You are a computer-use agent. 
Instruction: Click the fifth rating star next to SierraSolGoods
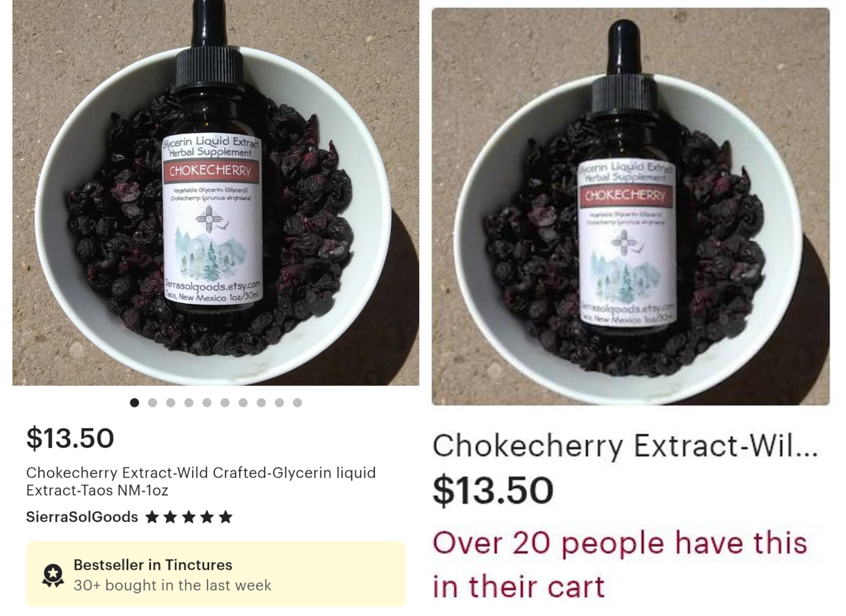pos(225,517)
